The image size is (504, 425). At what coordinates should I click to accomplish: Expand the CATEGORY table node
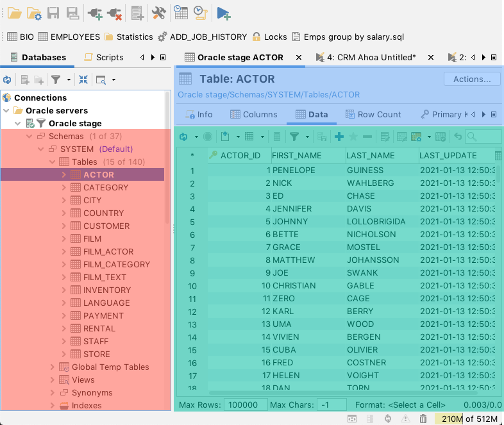tap(64, 187)
